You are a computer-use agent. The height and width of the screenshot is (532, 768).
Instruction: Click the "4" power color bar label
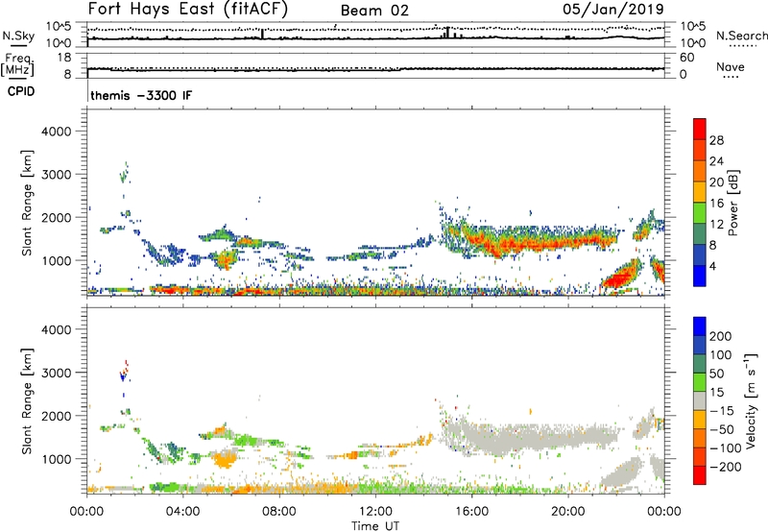[712, 266]
